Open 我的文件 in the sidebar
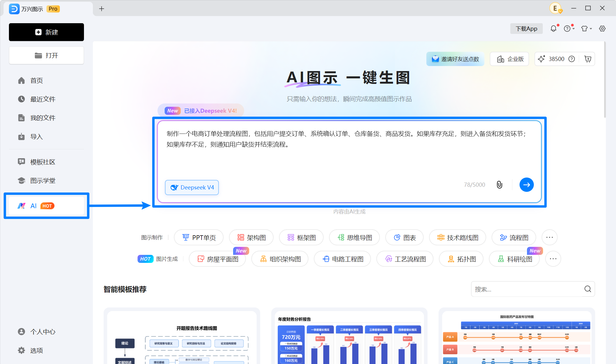616x364 pixels. 46,118
